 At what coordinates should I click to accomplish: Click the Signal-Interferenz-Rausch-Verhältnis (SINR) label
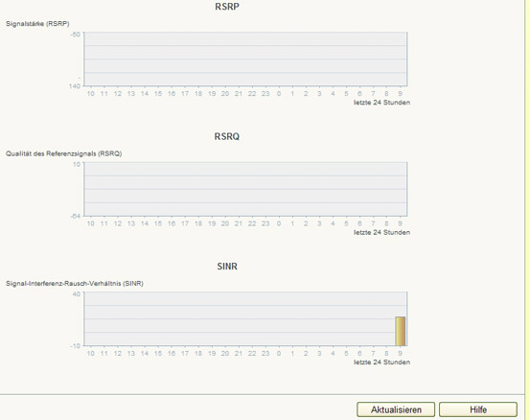[75, 284]
